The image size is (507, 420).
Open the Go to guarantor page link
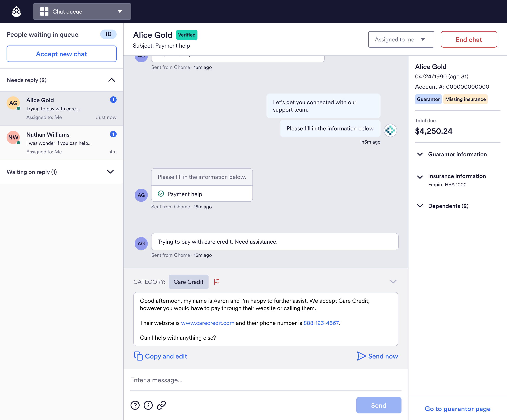(457, 409)
